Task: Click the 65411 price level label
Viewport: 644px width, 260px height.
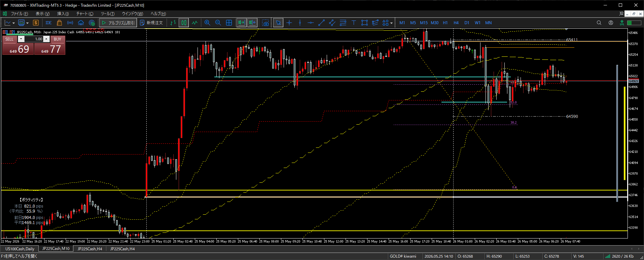Action: (572, 40)
